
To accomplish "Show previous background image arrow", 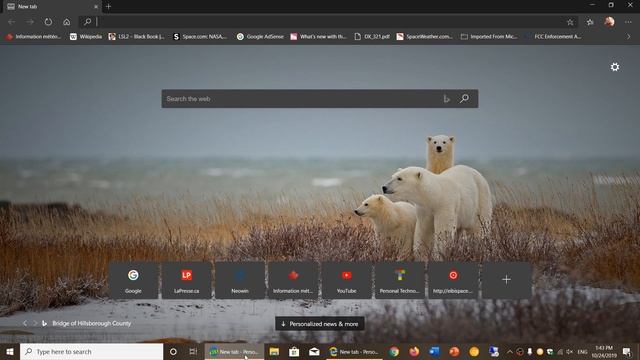I will coord(25,323).
